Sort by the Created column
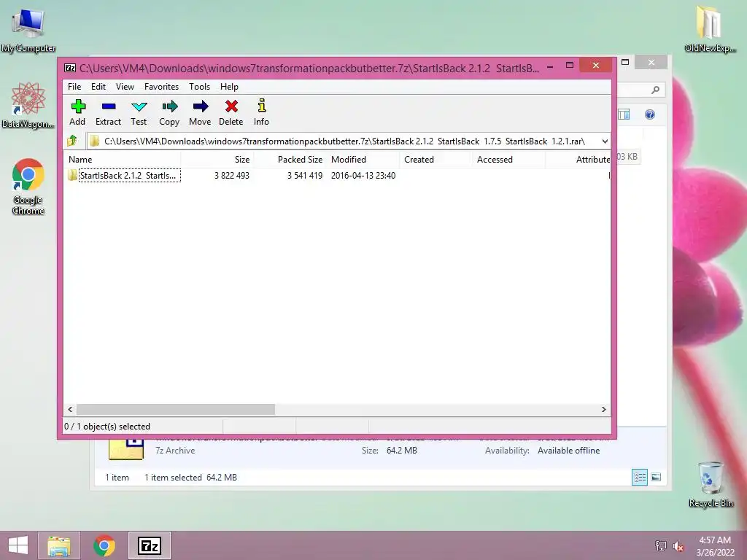This screenshot has width=747, height=560. (x=436, y=160)
